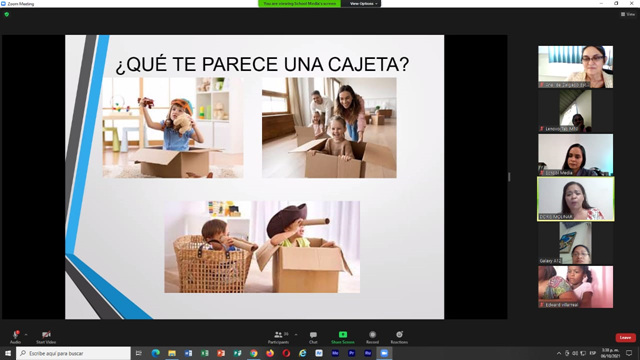Screen dimensions: 640x360
Task: Open audio options arrow beside Audio
Action: [26, 335]
